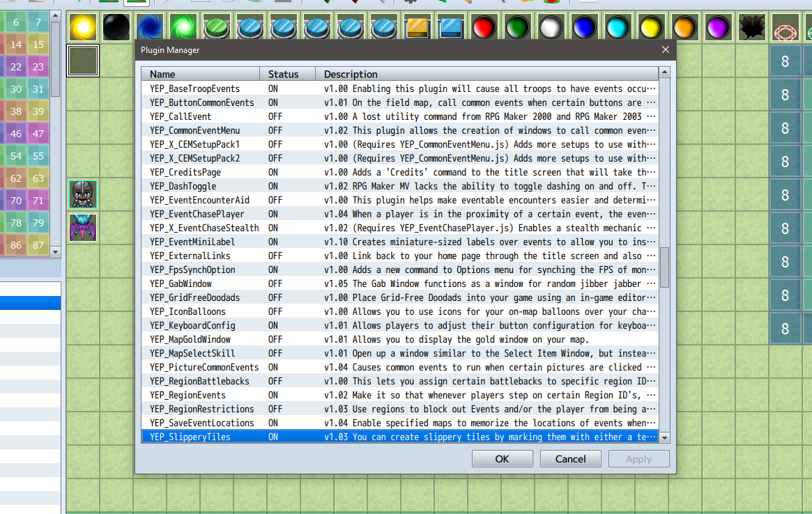Select the green orb event icon
The image size is (812, 514).
517,27
